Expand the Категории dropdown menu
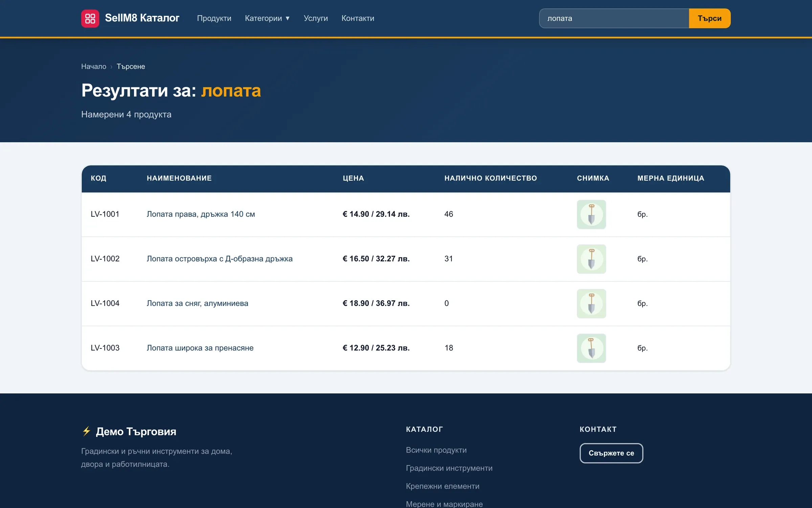 [267, 18]
